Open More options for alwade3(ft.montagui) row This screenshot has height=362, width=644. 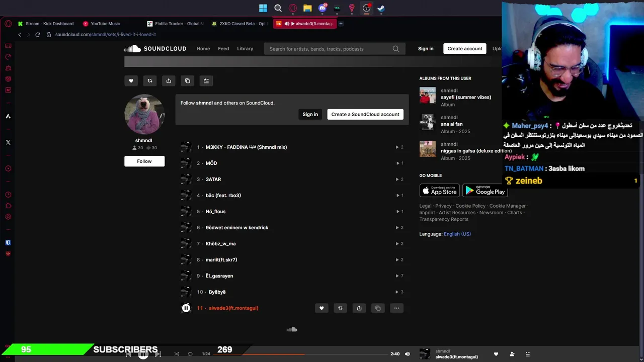[x=396, y=308]
